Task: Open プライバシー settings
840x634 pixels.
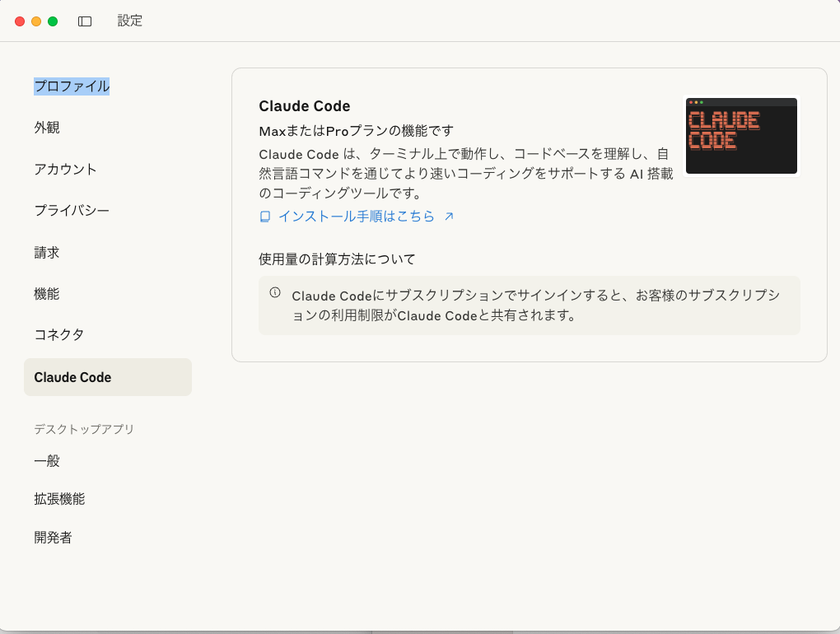Action: [72, 211]
